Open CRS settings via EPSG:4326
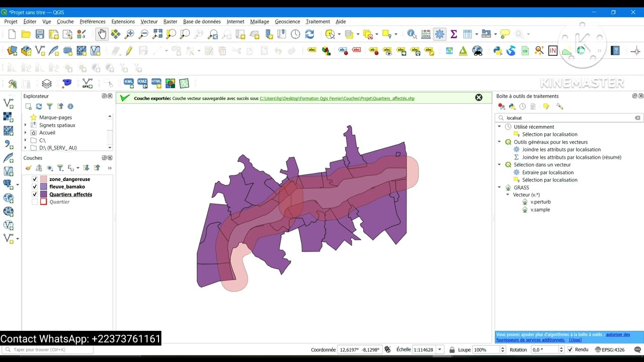Viewport: 644px width, 362px height. coord(609,349)
